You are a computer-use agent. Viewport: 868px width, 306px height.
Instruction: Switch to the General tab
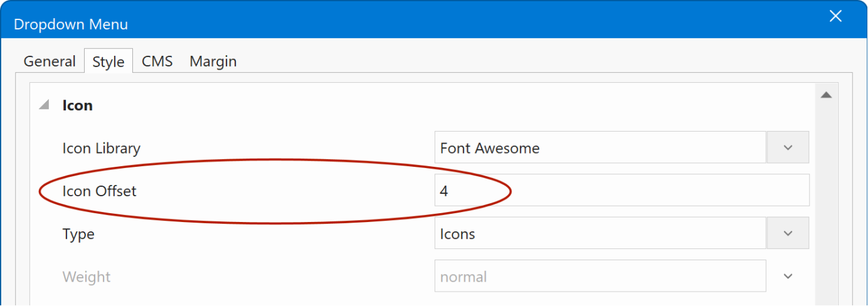pos(50,61)
